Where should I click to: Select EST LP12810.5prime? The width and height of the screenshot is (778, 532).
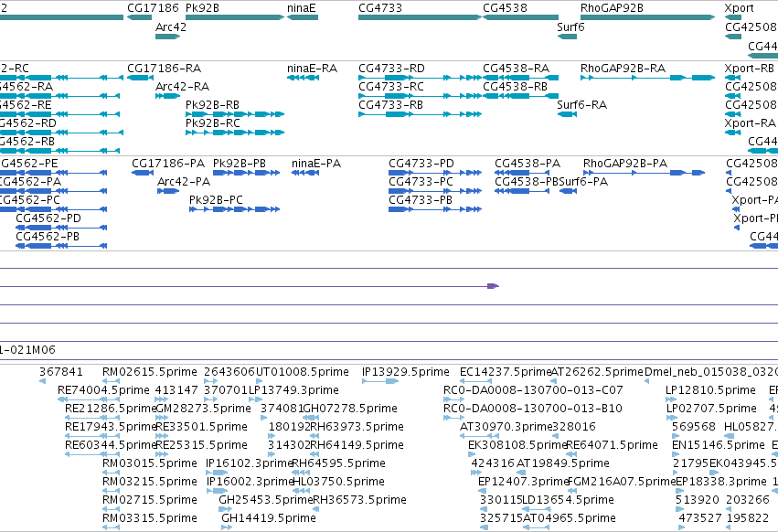click(710, 390)
